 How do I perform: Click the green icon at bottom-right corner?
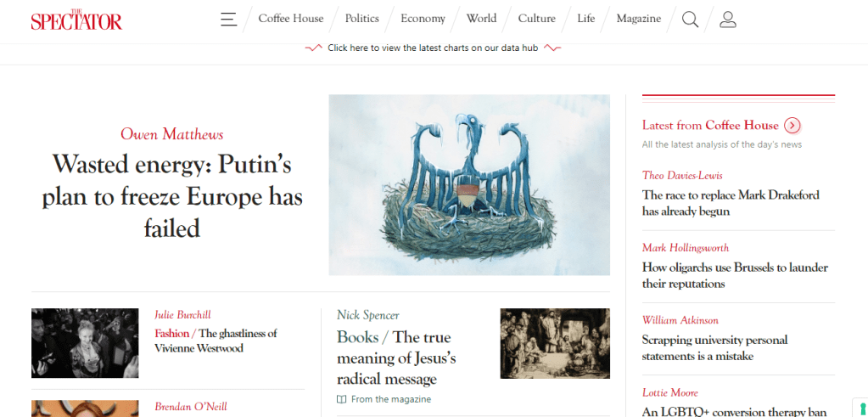pyautogui.click(x=862, y=409)
